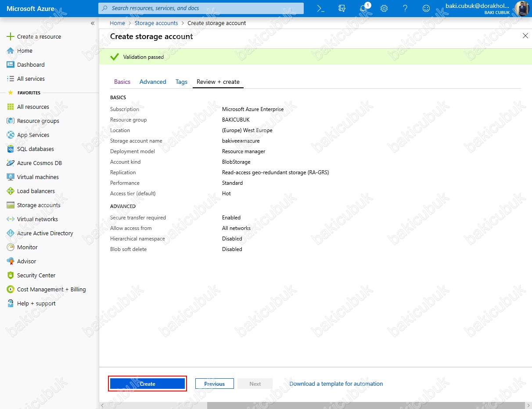This screenshot has height=409, width=532.
Task: Select the Review + create tab
Action: point(218,82)
